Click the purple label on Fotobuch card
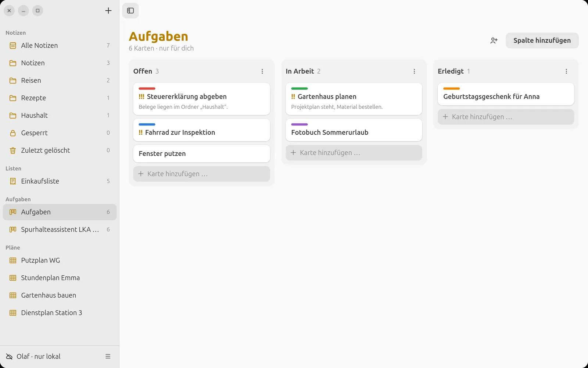 pyautogui.click(x=300, y=124)
